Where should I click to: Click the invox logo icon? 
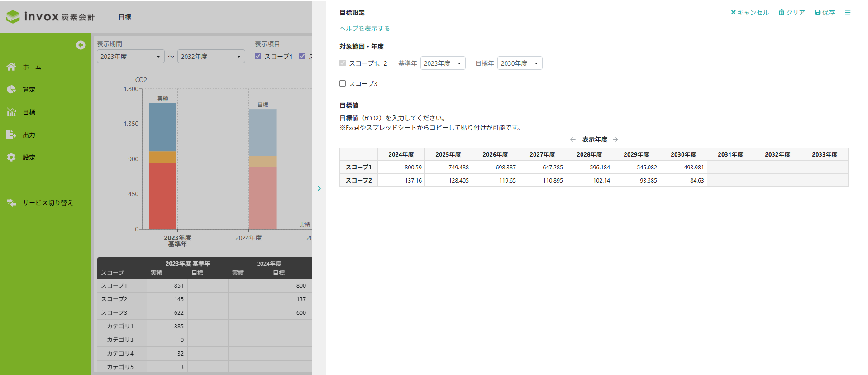click(x=13, y=17)
